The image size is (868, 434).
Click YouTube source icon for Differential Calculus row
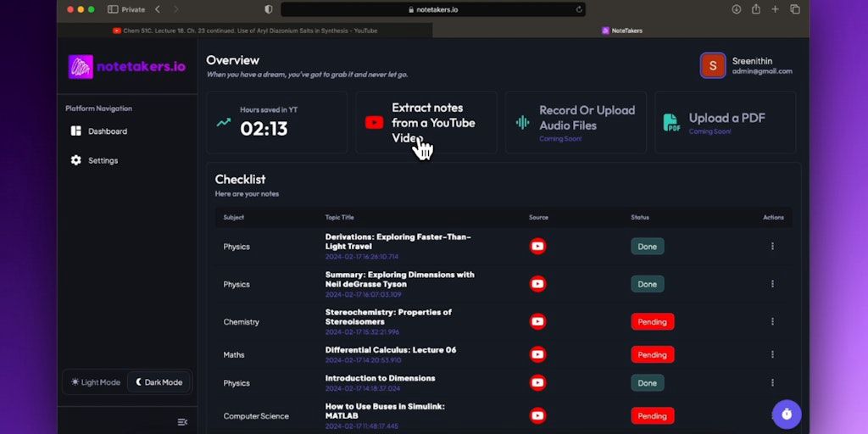537,354
